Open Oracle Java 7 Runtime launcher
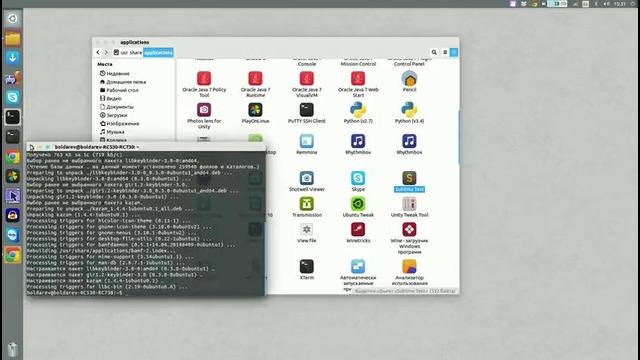The width and height of the screenshot is (640, 360). pos(256,78)
